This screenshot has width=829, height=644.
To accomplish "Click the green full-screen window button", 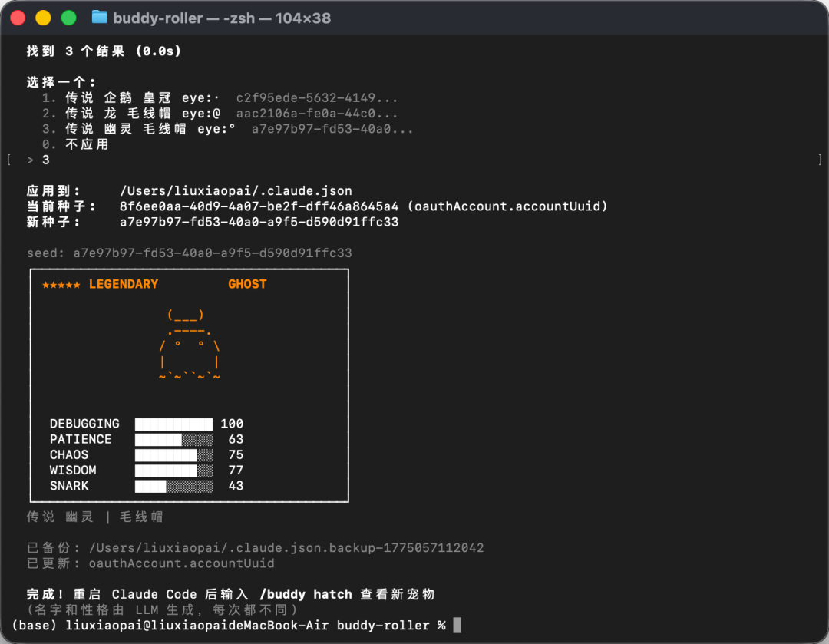I will (x=68, y=18).
